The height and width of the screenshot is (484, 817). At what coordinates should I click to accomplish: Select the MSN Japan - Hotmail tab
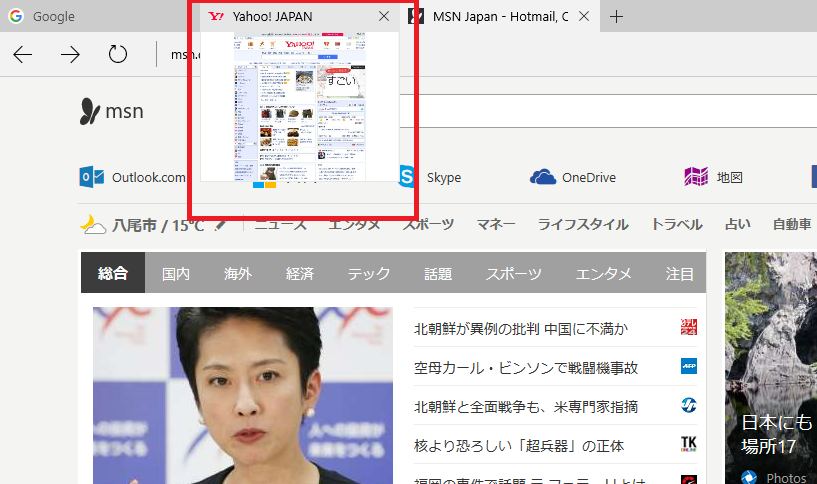500,17
